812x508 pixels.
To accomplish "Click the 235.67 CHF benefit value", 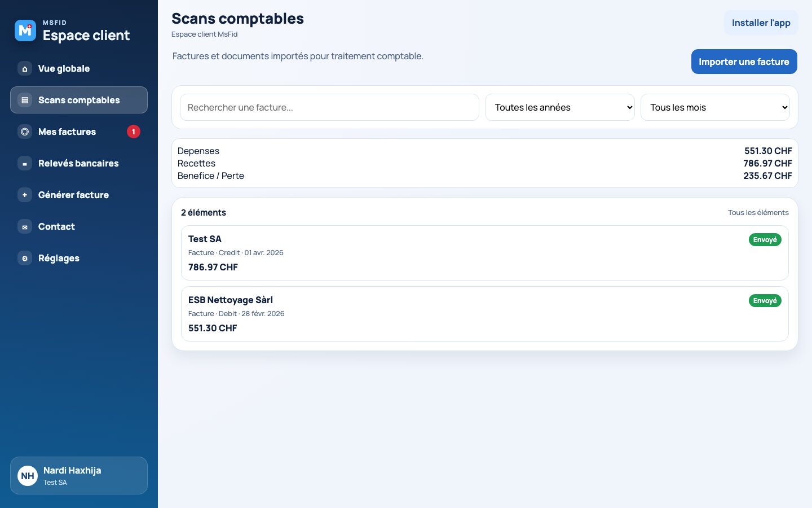I will [x=767, y=176].
